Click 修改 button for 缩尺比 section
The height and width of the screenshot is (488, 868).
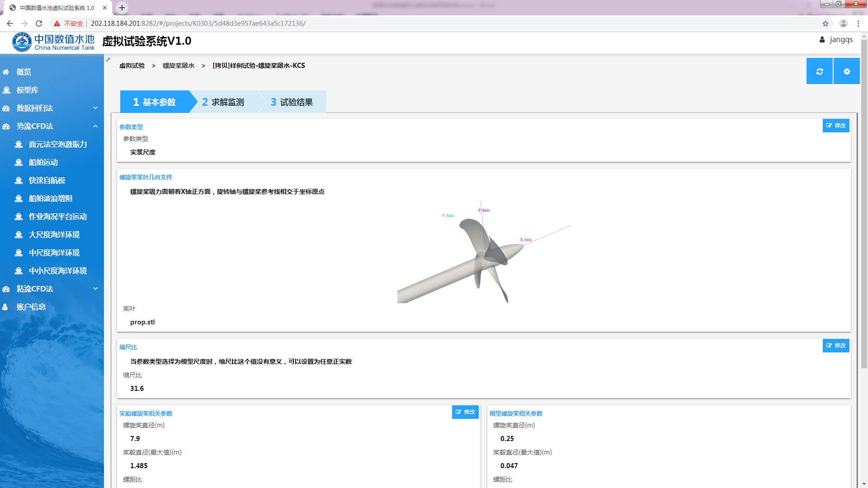click(x=835, y=346)
